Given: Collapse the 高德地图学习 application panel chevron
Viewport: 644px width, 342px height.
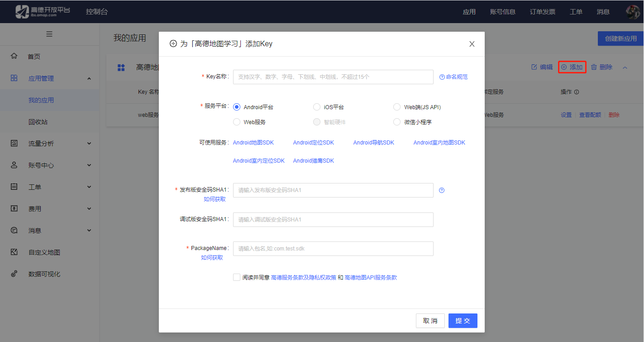Looking at the screenshot, I should [x=625, y=67].
